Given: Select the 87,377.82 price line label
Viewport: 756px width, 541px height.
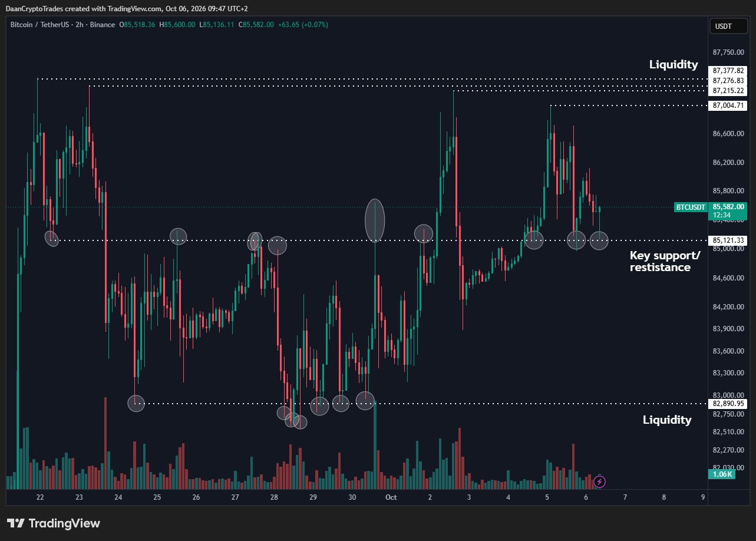Looking at the screenshot, I should tap(729, 71).
